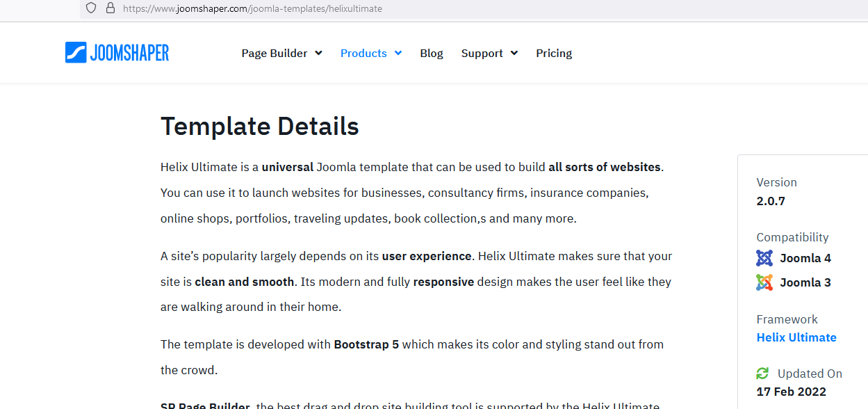Open the Page Builder menu item
Viewport: 868px width, 409px height.
[x=275, y=53]
